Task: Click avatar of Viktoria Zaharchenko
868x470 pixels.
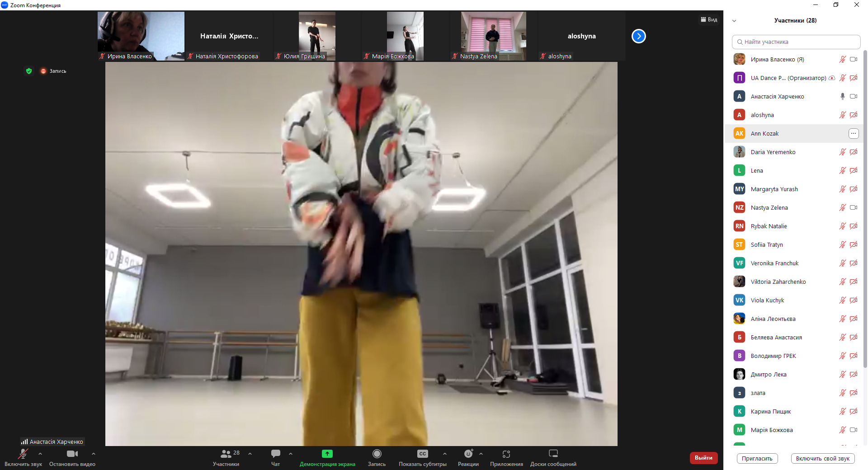Action: click(x=739, y=282)
